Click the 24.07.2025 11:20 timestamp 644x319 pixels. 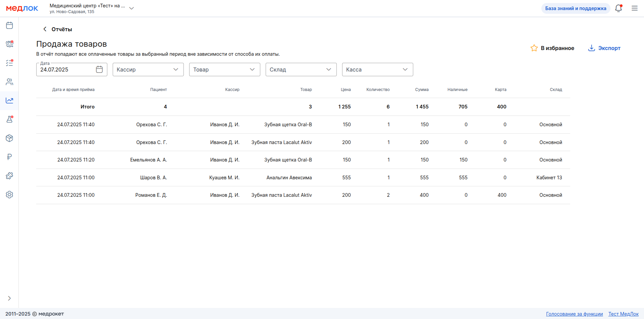(76, 160)
